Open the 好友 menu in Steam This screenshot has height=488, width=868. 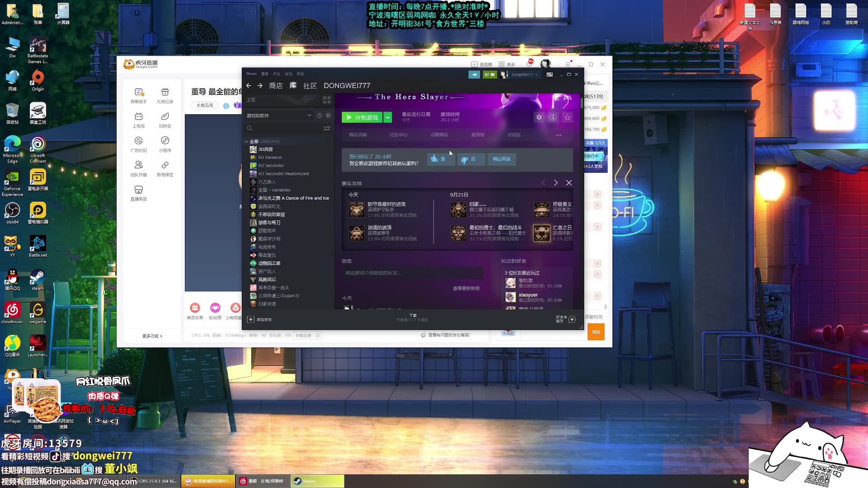277,74
